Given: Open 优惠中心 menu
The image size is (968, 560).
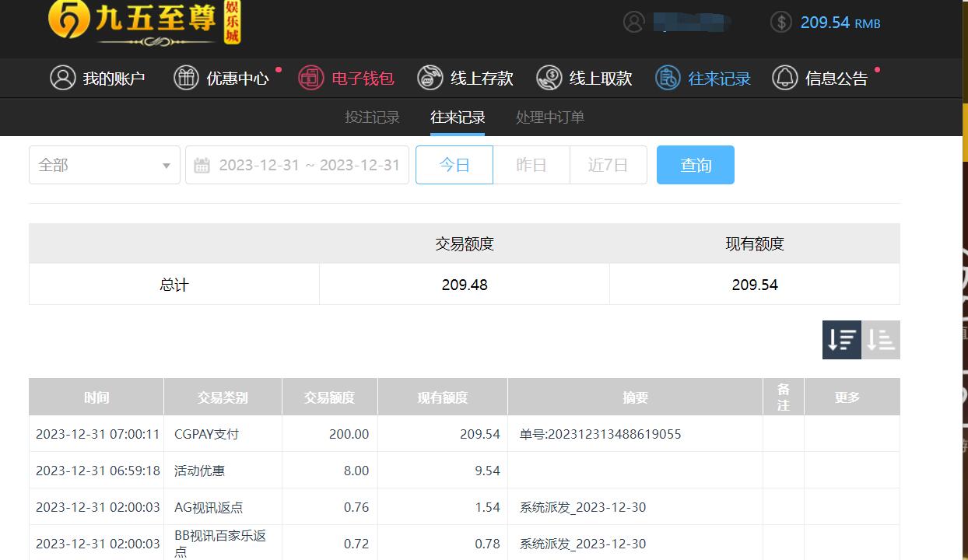Looking at the screenshot, I should click(237, 79).
